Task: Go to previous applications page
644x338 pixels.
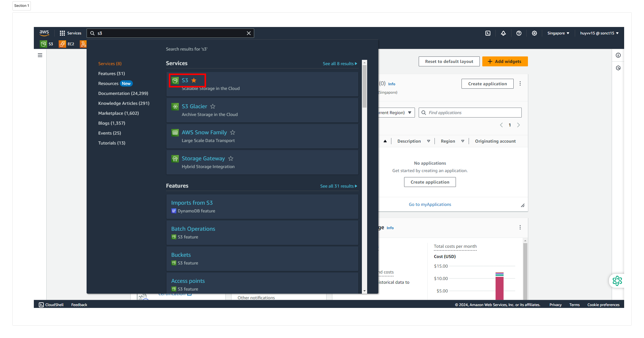Action: tap(501, 125)
